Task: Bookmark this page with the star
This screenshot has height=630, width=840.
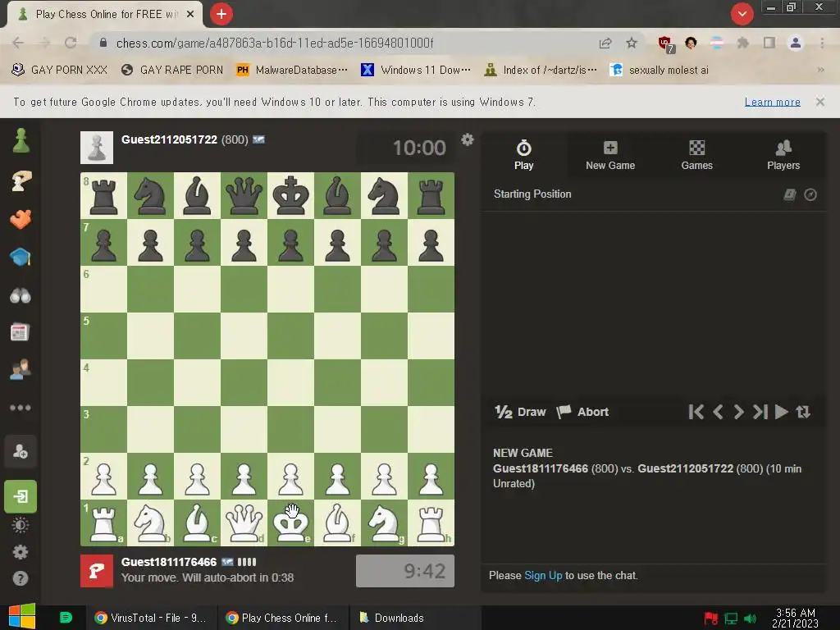Action: [x=632, y=43]
